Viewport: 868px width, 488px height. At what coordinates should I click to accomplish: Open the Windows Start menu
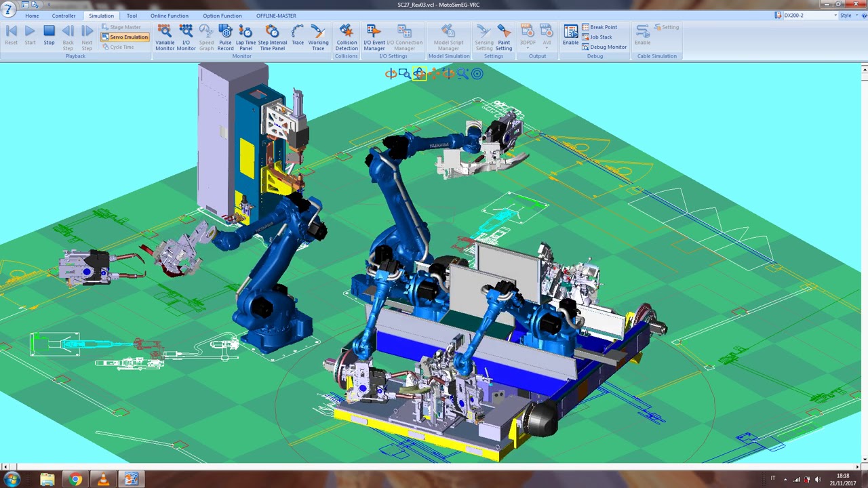[x=12, y=480]
